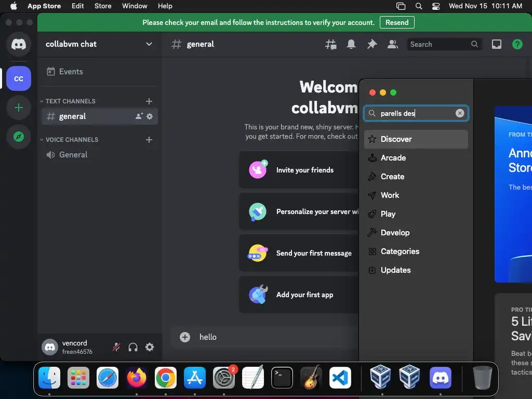Screen dimensions: 532x399
Task: Open the Window menu in menu bar
Action: [x=135, y=6]
